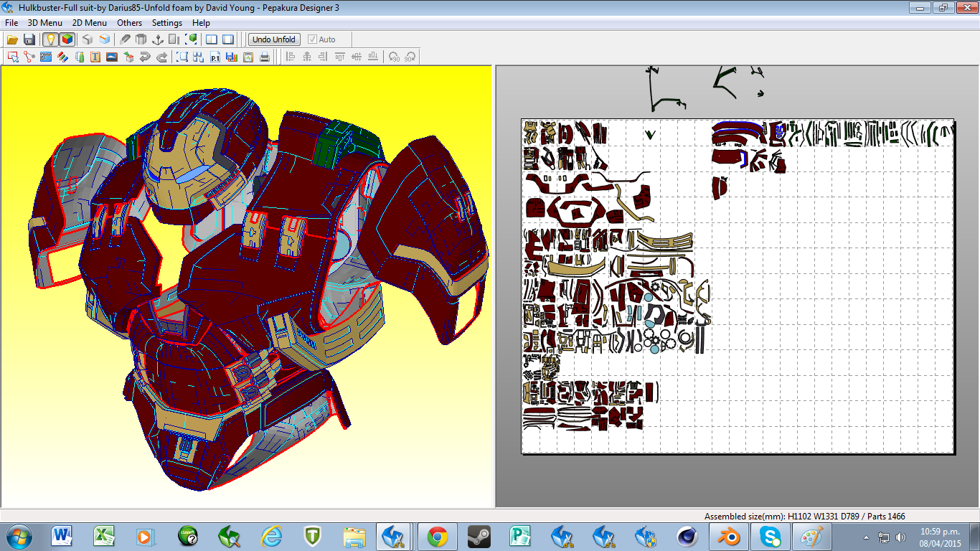The width and height of the screenshot is (980, 551).
Task: Click the Undo Unfold button
Action: 274,39
